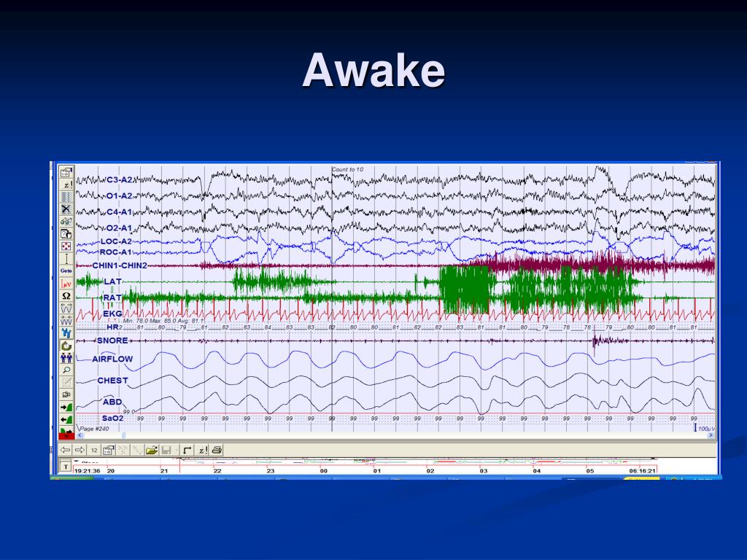Click the scroll-right arrow of the horizontal scrollbar

(x=711, y=435)
